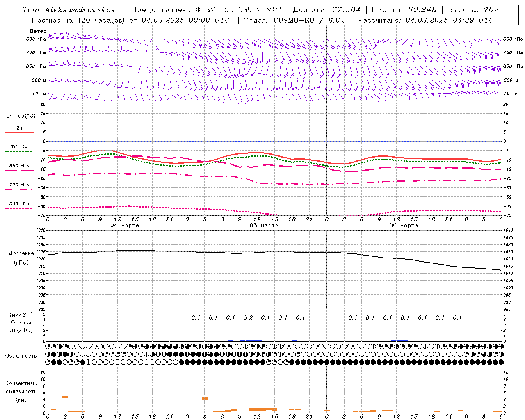The image size is (525, 420).
Task: Click the 850 гПа temperature legend entry
Action: (19, 166)
